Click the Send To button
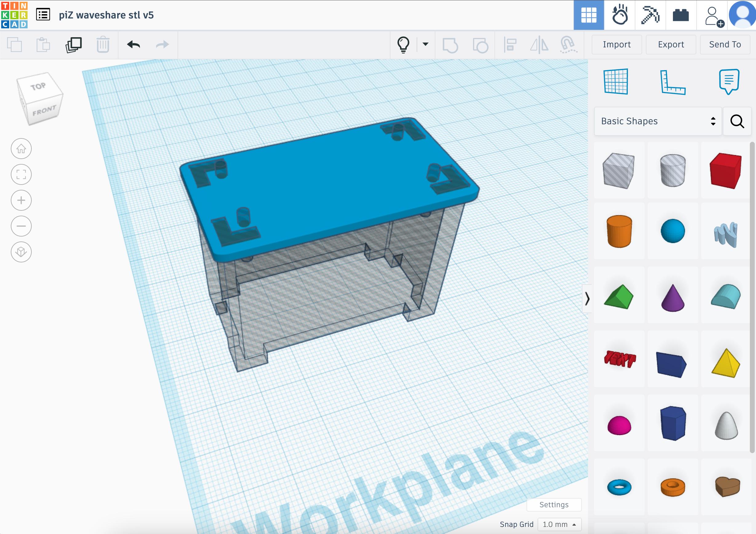The height and width of the screenshot is (534, 756). click(725, 44)
